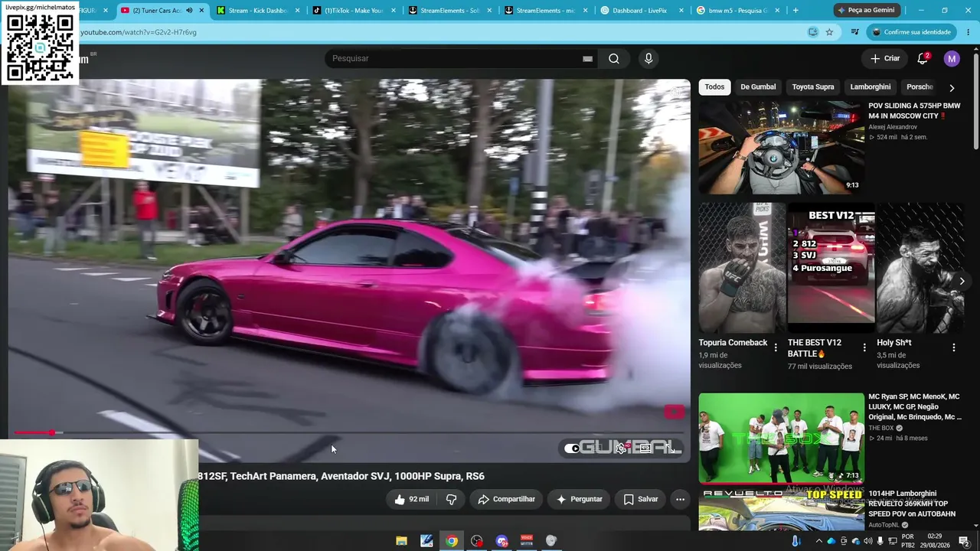Image resolution: width=980 pixels, height=551 pixels.
Task: Open the Topuria Comeback short thumbnail
Action: pos(742,268)
